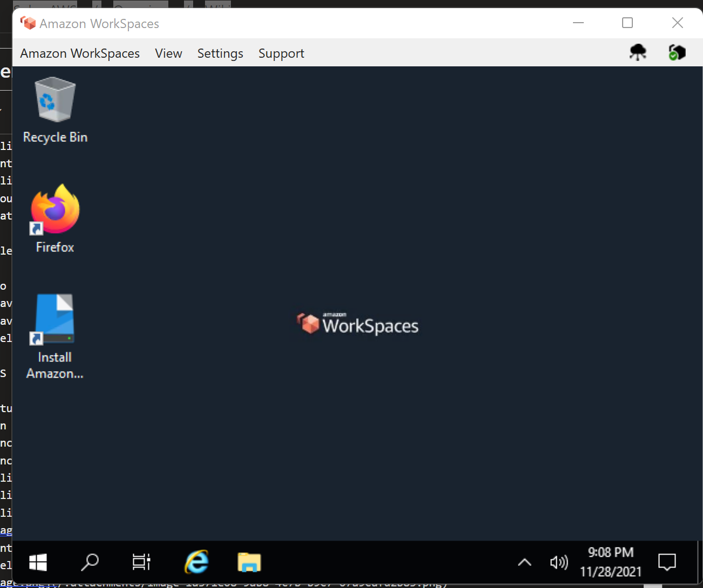Click the speaker volume icon
Image resolution: width=703 pixels, height=588 pixels.
click(558, 563)
